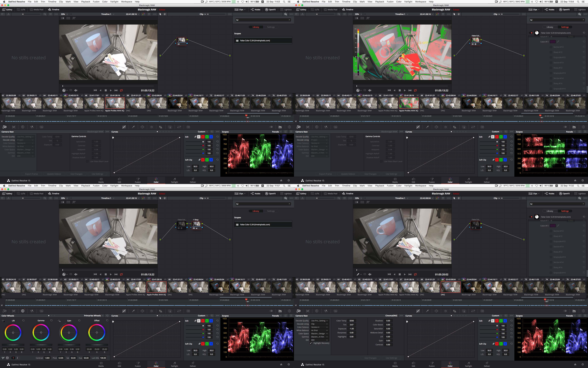
Task: Switch to Library tab in top-right OpenFX panel
Action: [x=550, y=27]
